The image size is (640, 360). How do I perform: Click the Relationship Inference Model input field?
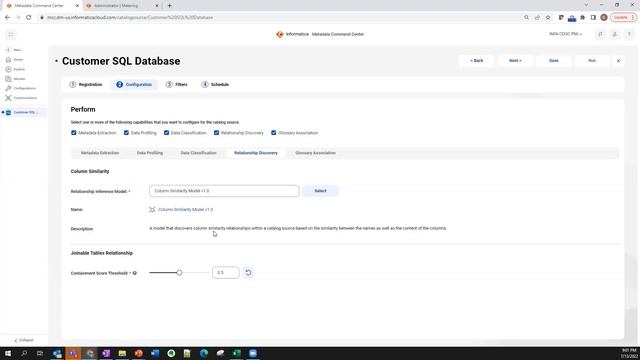[x=224, y=191]
